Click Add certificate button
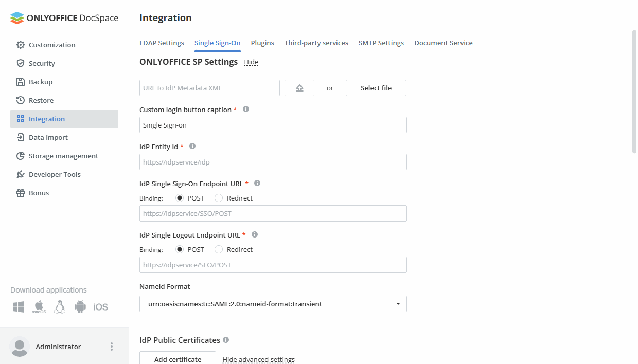Screen dimensions: 638x364 (178, 359)
